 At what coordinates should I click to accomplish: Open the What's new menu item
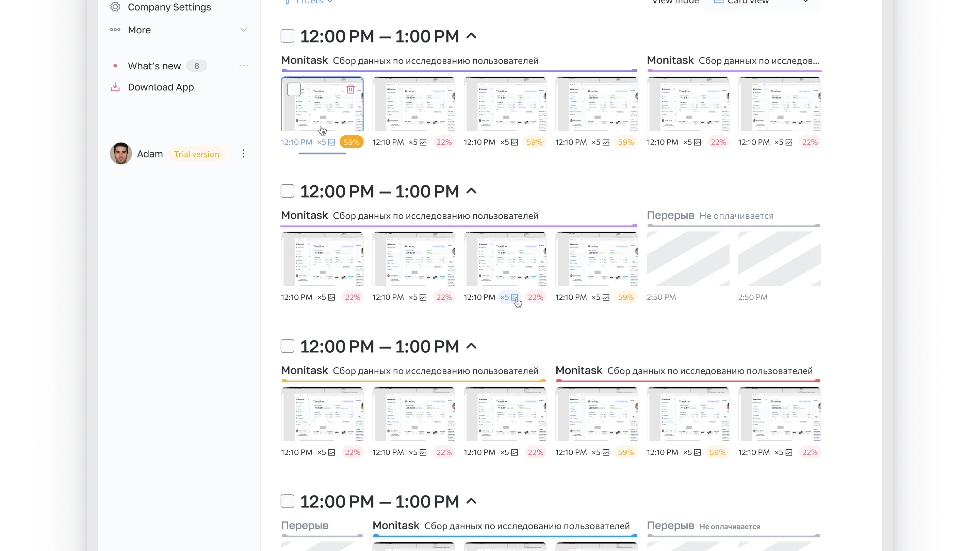pos(154,66)
